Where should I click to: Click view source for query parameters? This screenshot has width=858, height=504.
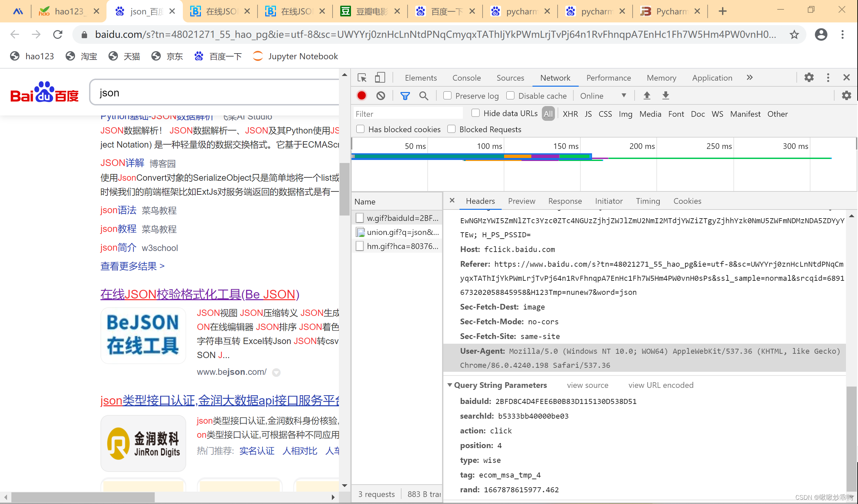pos(588,385)
